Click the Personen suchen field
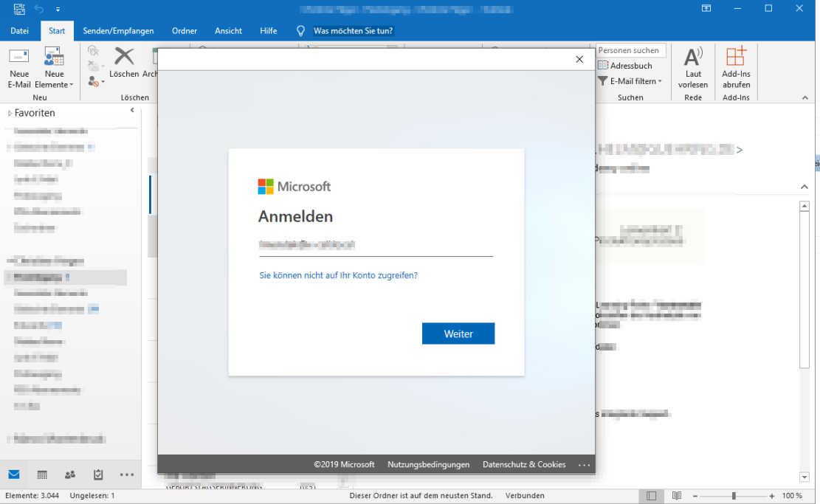 click(631, 50)
